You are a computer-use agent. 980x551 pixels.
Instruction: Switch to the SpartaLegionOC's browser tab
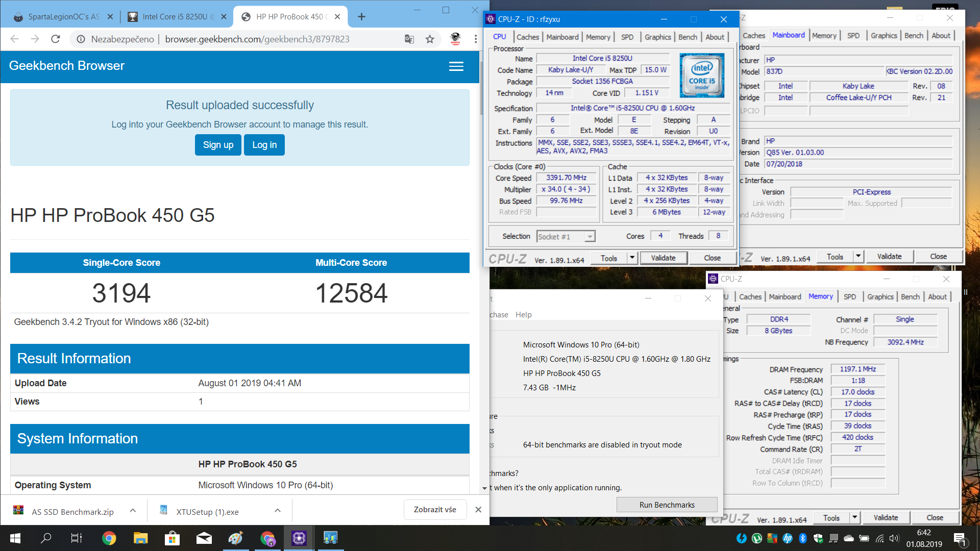tap(63, 17)
